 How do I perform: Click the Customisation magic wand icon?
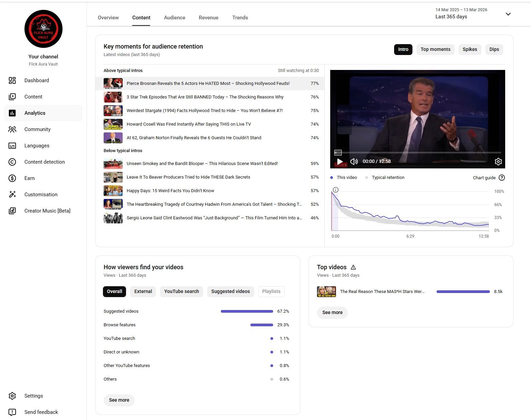click(x=12, y=195)
